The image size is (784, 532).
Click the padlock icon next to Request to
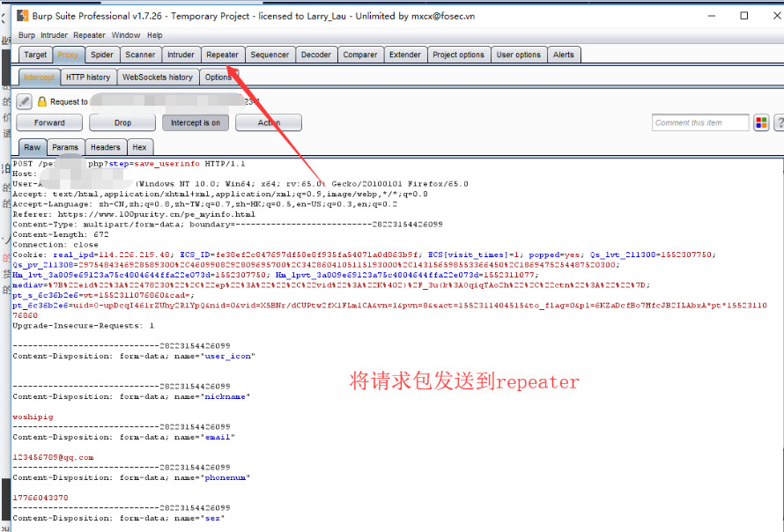coord(42,101)
